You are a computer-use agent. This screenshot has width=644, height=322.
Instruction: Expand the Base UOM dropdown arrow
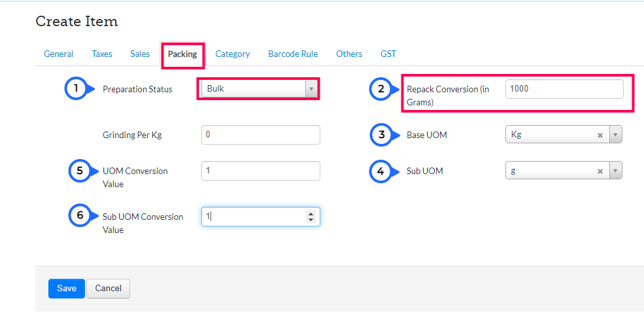[615, 135]
